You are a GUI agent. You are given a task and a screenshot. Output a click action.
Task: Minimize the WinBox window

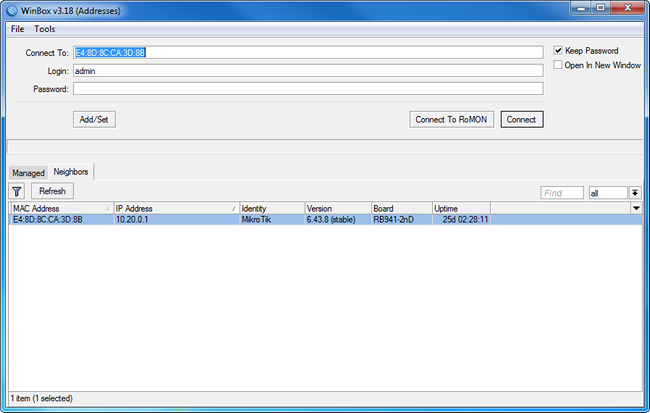pos(581,8)
